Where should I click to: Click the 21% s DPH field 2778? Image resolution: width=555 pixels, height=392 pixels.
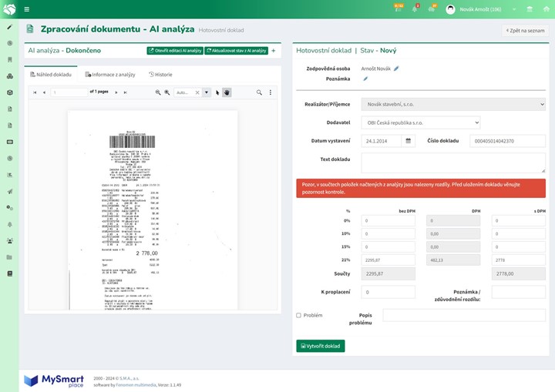coord(519,260)
